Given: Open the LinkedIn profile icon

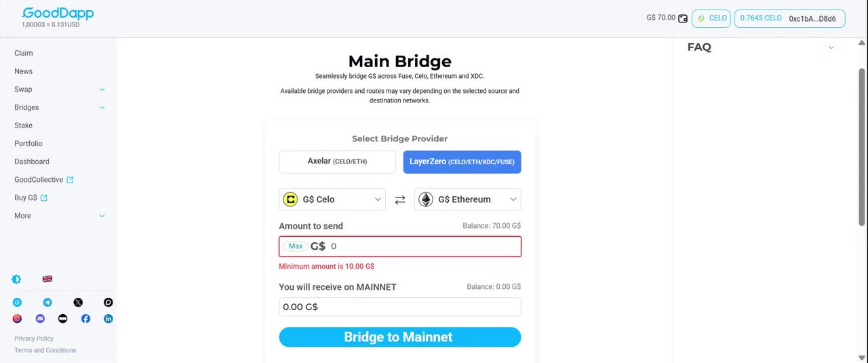Looking at the screenshot, I should [108, 318].
